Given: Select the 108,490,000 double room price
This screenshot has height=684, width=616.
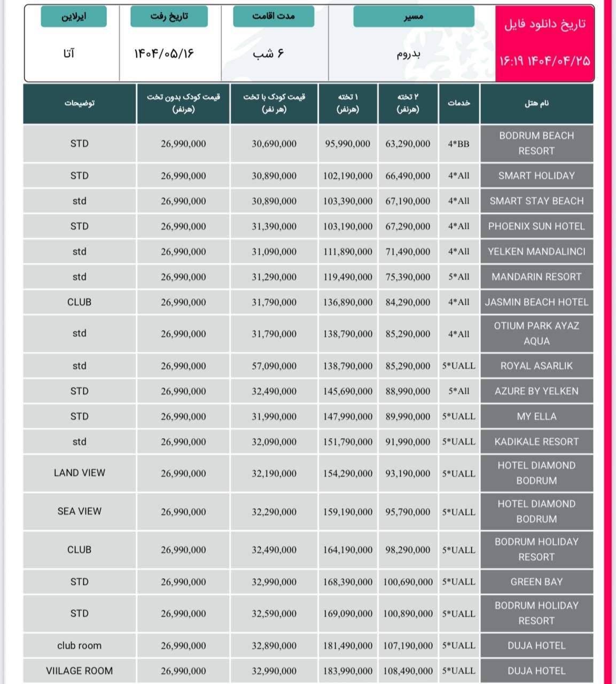Looking at the screenshot, I should [408, 671].
